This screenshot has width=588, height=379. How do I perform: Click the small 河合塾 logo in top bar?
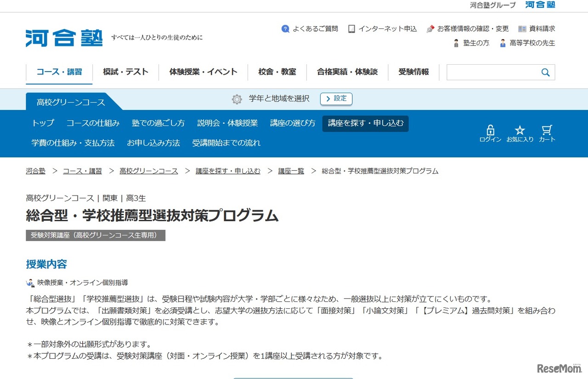(540, 5)
